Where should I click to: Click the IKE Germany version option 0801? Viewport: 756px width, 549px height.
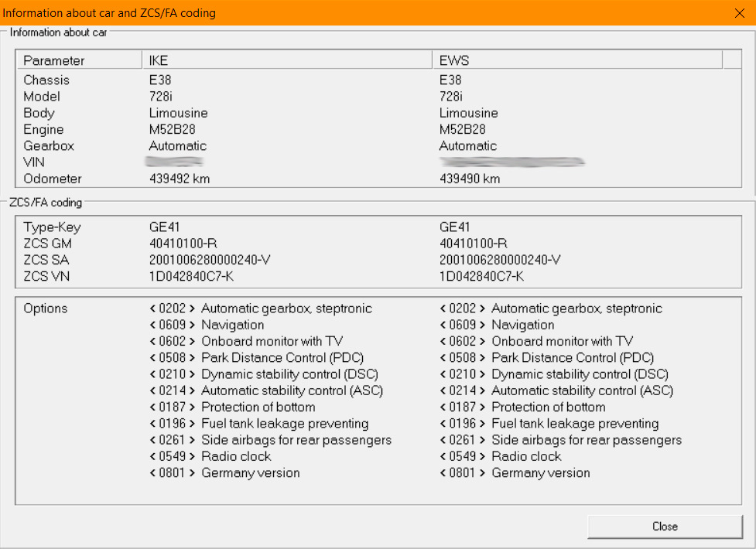point(224,473)
